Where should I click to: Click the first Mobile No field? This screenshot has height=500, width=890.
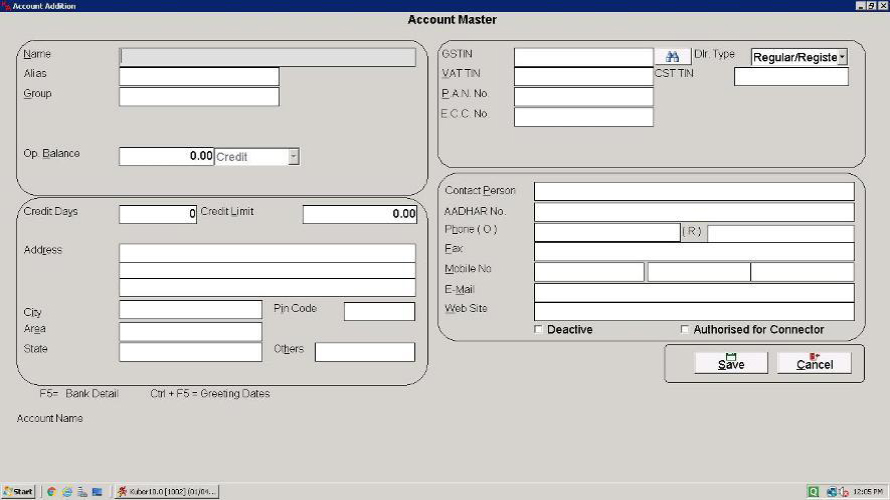point(589,272)
